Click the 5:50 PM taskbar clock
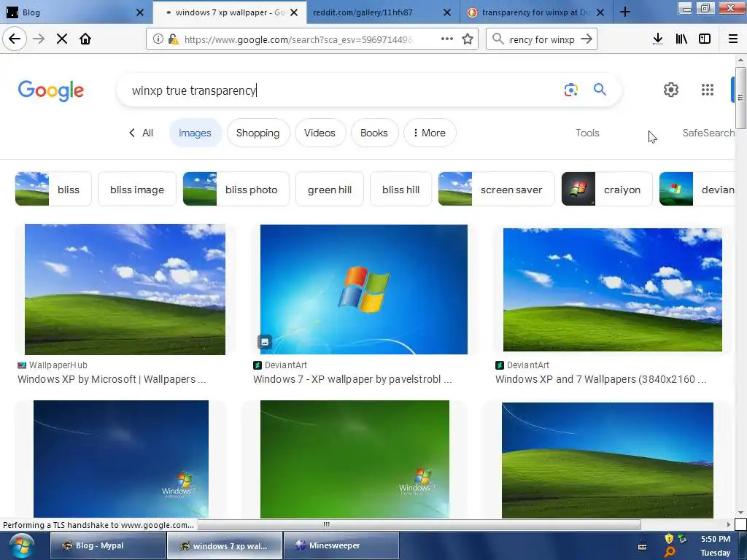 (715, 539)
